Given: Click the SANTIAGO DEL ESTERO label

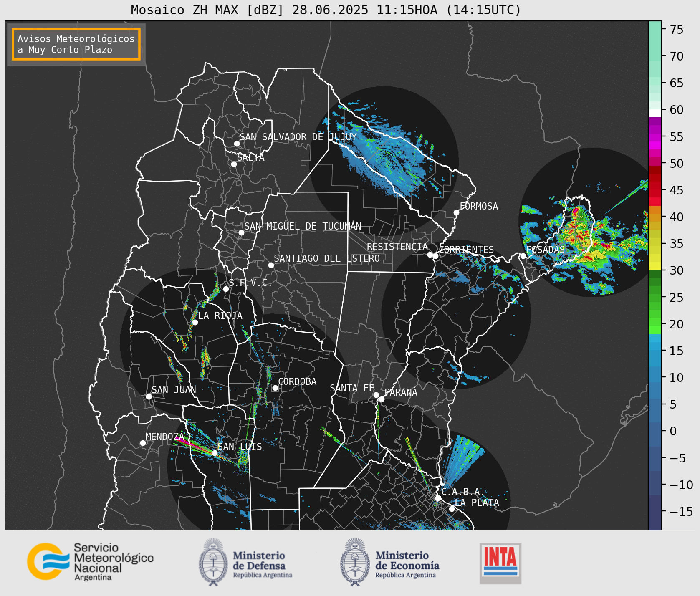Looking at the screenshot, I should (327, 258).
